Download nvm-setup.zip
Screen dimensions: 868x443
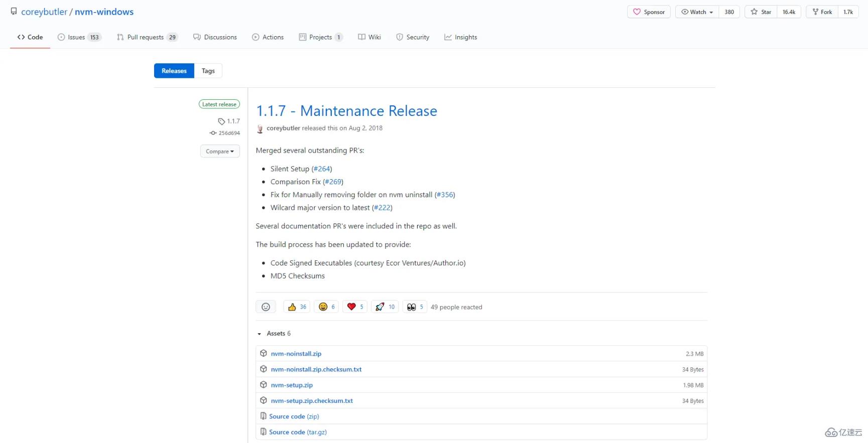(x=292, y=385)
